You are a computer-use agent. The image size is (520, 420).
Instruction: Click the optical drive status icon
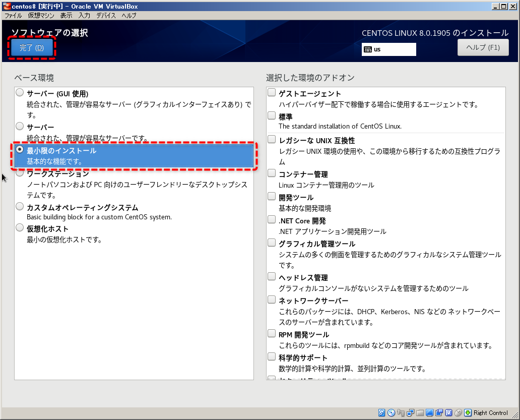coord(391,412)
